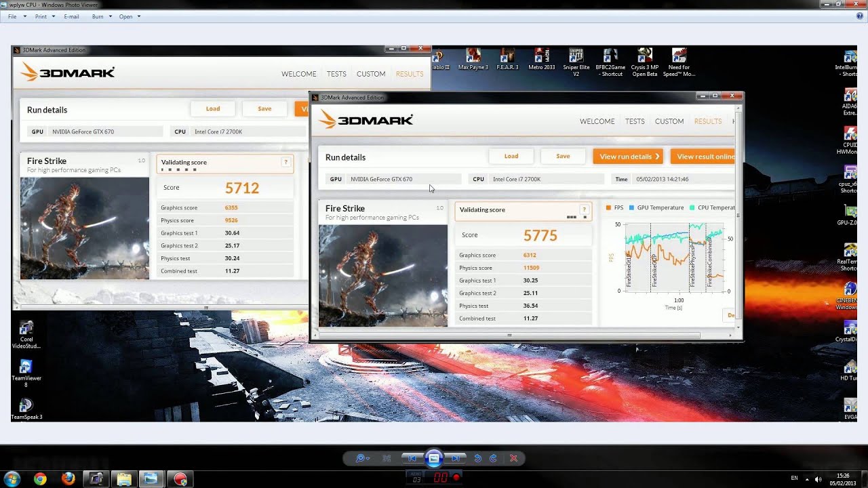The height and width of the screenshot is (488, 868).
Task: Click the FPS legend entry in the chart
Action: (x=615, y=207)
